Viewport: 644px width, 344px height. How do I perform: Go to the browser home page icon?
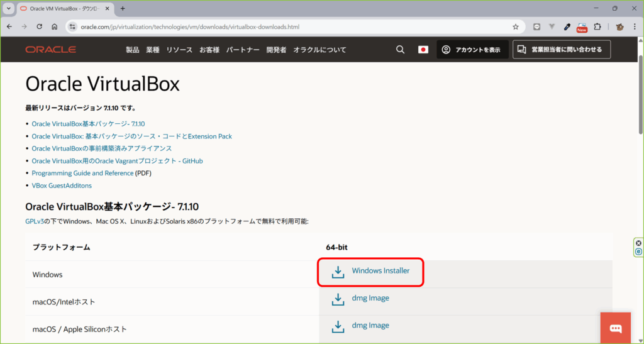coord(54,26)
